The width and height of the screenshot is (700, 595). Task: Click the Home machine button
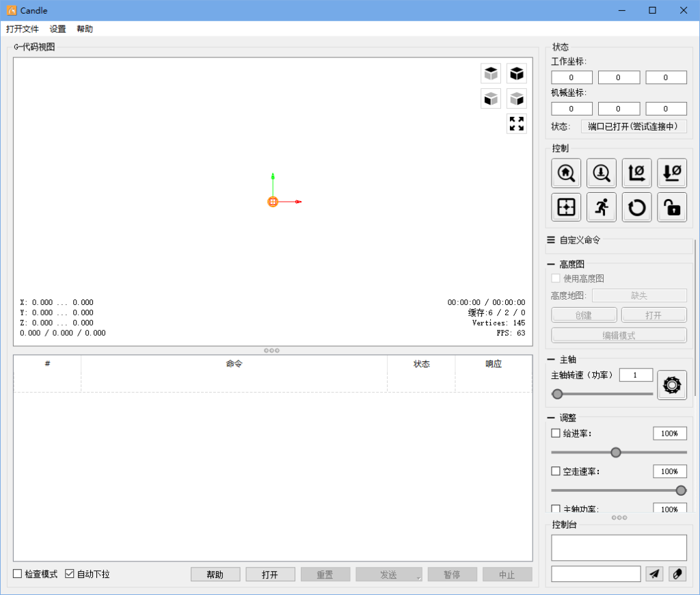pyautogui.click(x=566, y=173)
